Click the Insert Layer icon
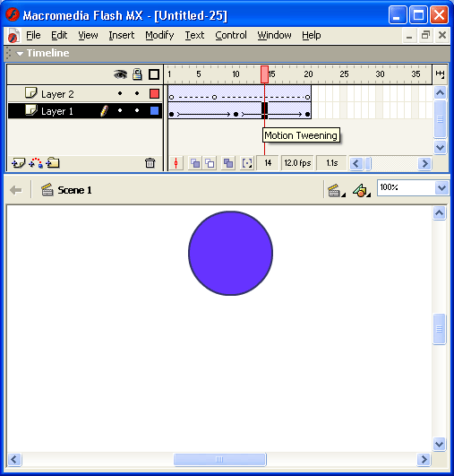 click(x=19, y=163)
